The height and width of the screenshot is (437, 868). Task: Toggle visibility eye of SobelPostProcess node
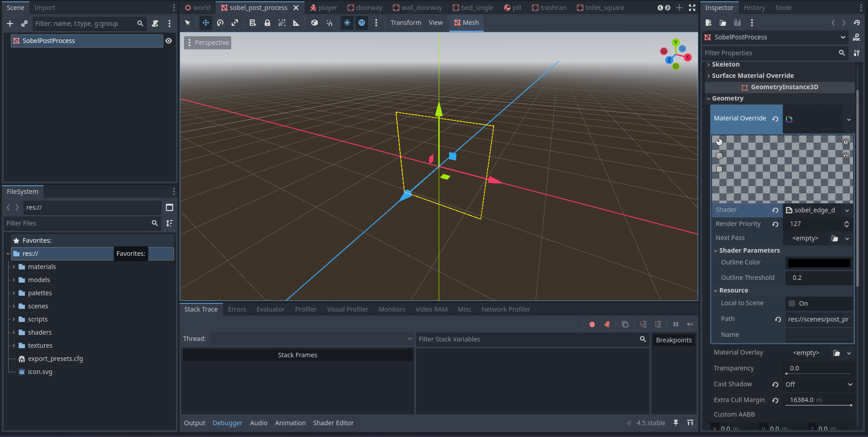[x=169, y=41]
